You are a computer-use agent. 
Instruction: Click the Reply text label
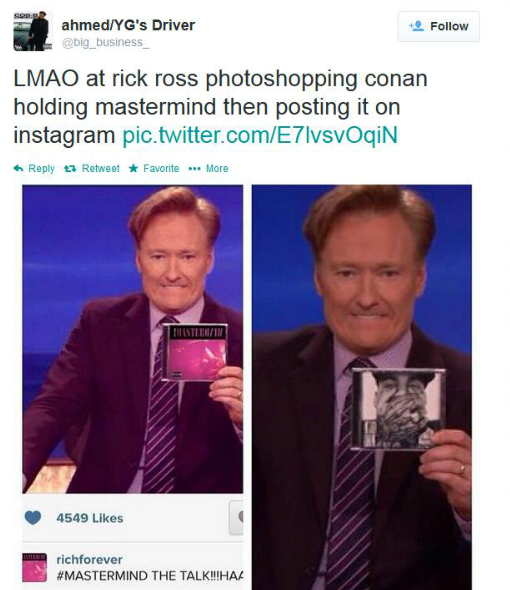[41, 169]
